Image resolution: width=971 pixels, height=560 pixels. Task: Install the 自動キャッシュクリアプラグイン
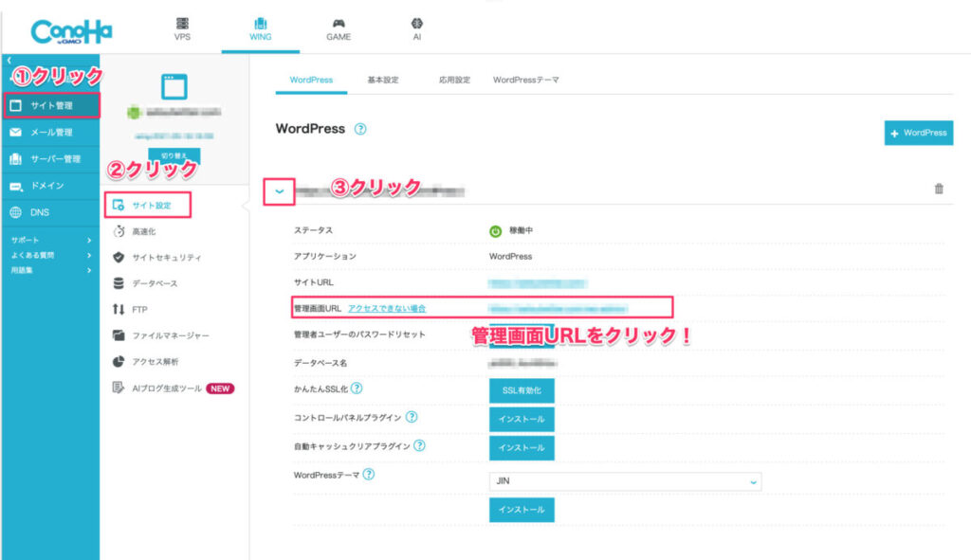[x=522, y=447]
